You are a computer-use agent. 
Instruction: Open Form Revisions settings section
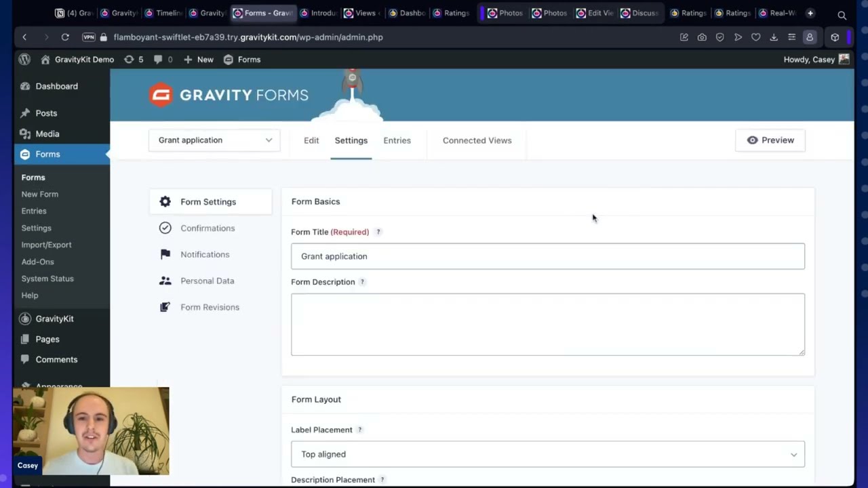[210, 307]
